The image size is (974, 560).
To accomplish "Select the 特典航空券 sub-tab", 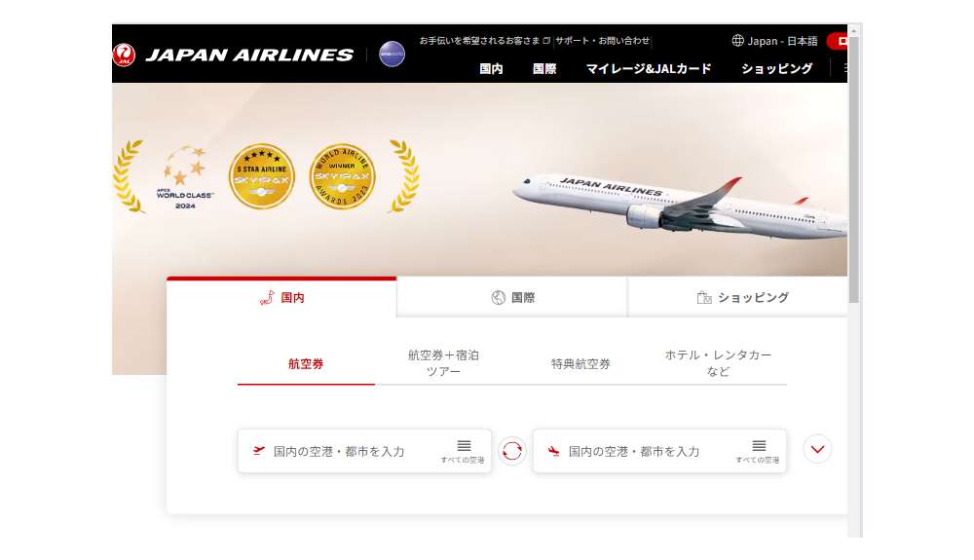I will tap(581, 364).
